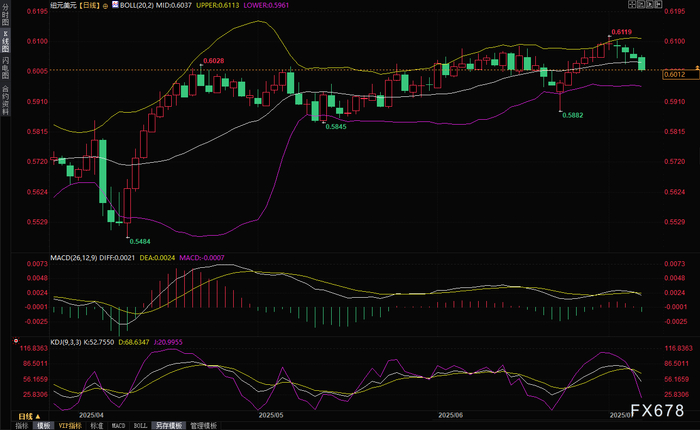Click the crosshair icon in the top-right toolbar
The height and width of the screenshot is (430, 700).
[632, 4]
